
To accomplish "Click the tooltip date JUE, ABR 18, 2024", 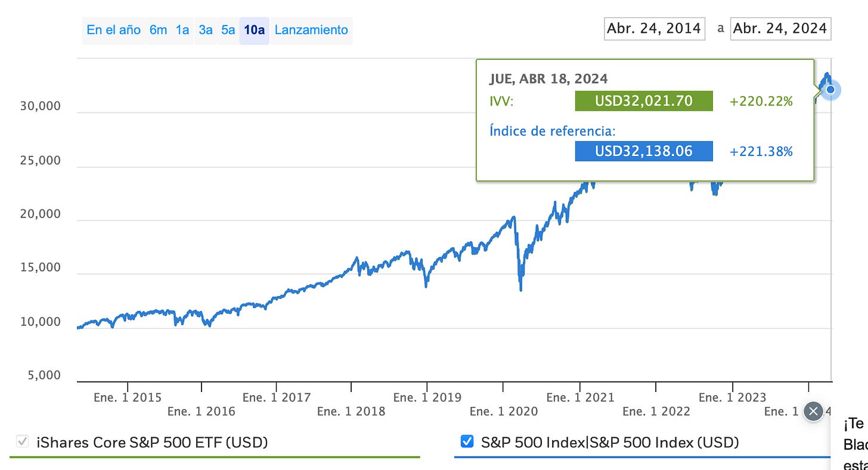I will (548, 79).
